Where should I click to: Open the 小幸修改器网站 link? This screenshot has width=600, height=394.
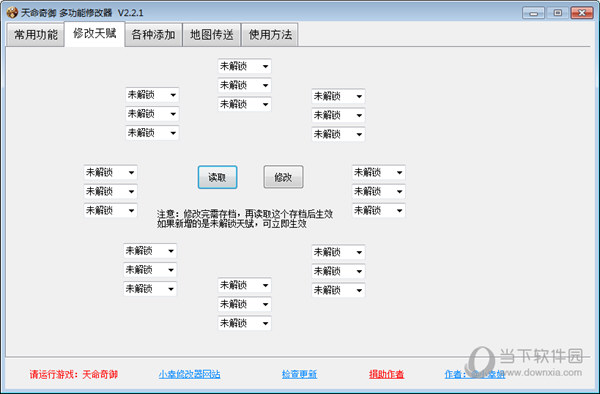[x=189, y=374]
